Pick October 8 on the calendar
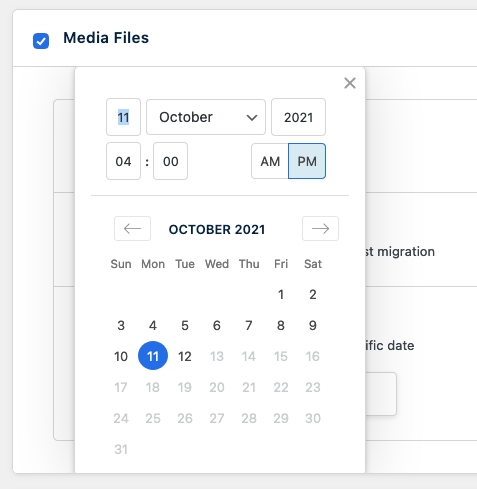This screenshot has width=477, height=489. pos(281,325)
